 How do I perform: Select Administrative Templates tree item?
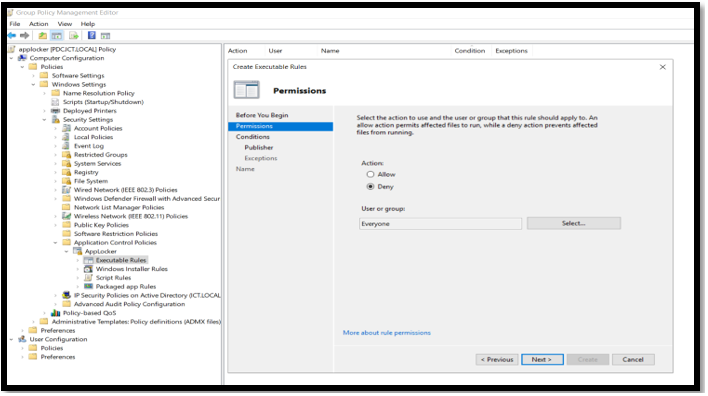point(136,322)
